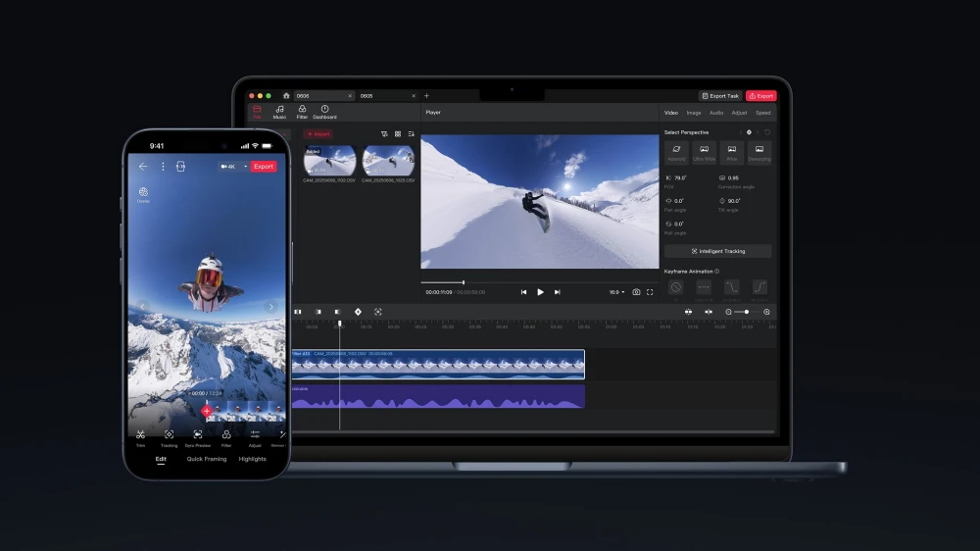
Task: Select Asteroid perspective preset
Action: (676, 153)
